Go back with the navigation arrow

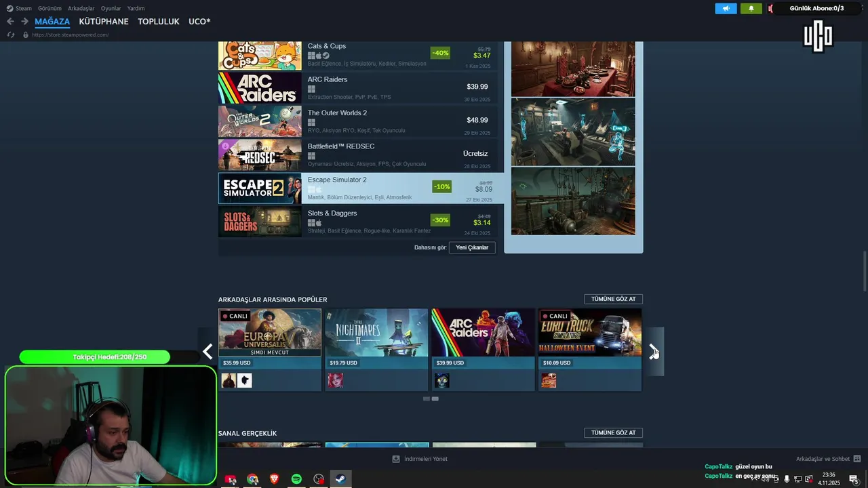pos(10,21)
